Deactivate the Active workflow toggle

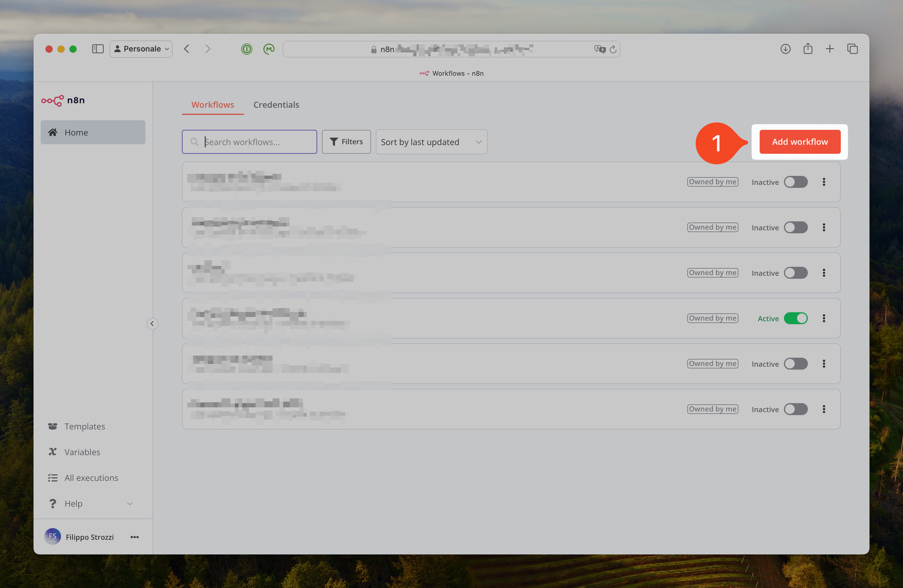(795, 318)
